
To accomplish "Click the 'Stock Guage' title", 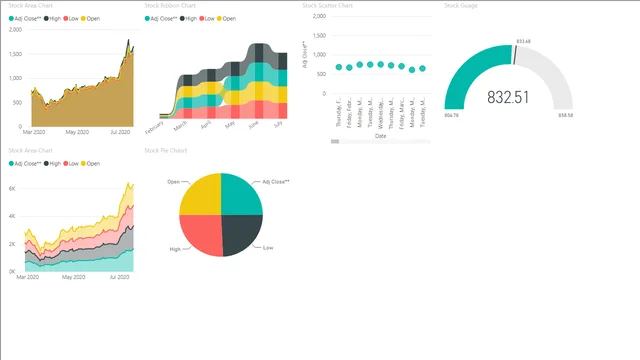I will click(461, 6).
